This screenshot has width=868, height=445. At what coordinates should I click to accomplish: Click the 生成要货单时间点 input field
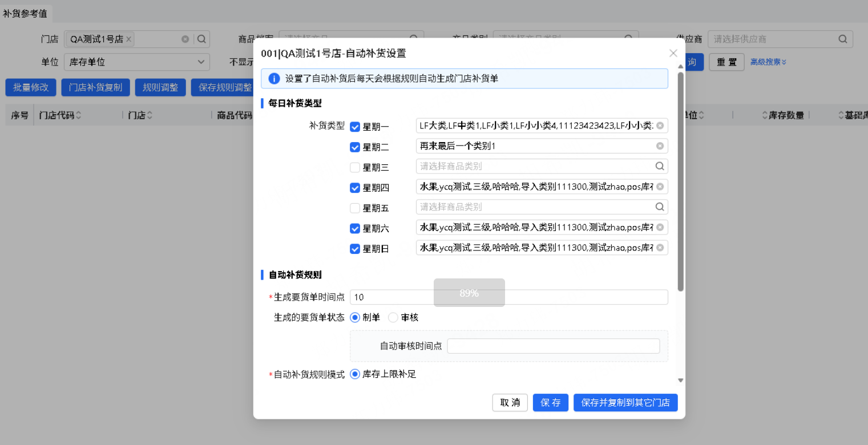(508, 297)
